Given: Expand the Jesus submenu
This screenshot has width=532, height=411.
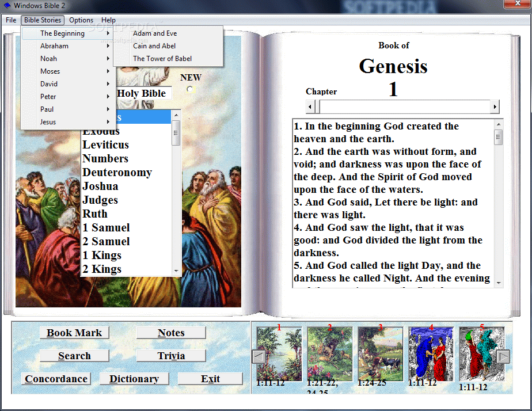Looking at the screenshot, I should click(x=67, y=121).
